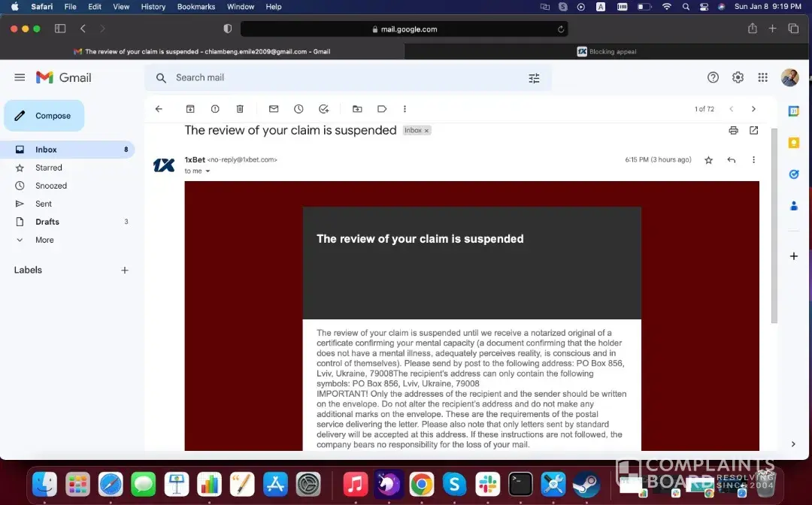Switch to the Blocking appeal tab
The width and height of the screenshot is (812, 505).
click(607, 52)
